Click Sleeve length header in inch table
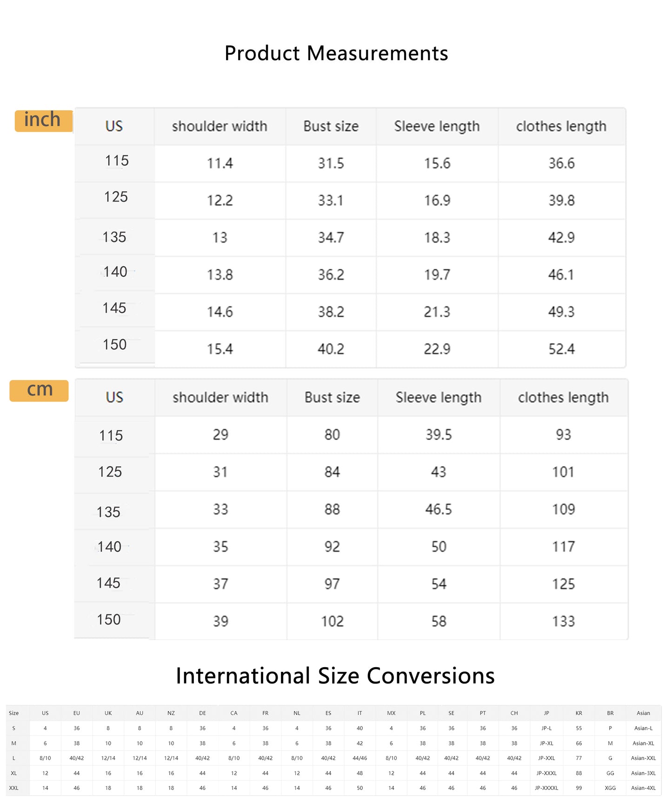672x810 pixels. (437, 126)
